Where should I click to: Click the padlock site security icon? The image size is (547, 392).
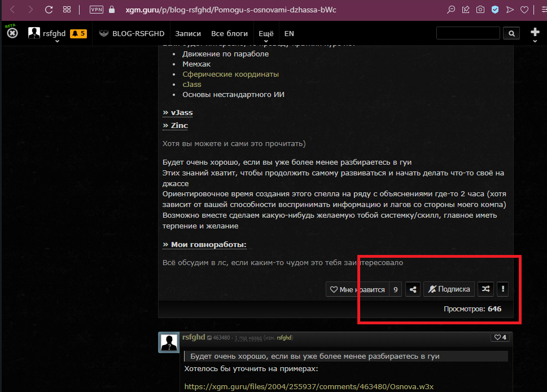112,10
